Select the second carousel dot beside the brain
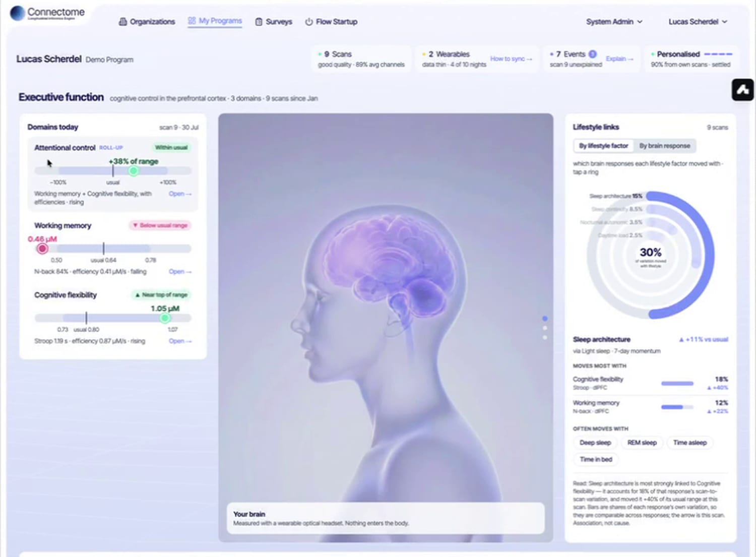 (x=545, y=328)
